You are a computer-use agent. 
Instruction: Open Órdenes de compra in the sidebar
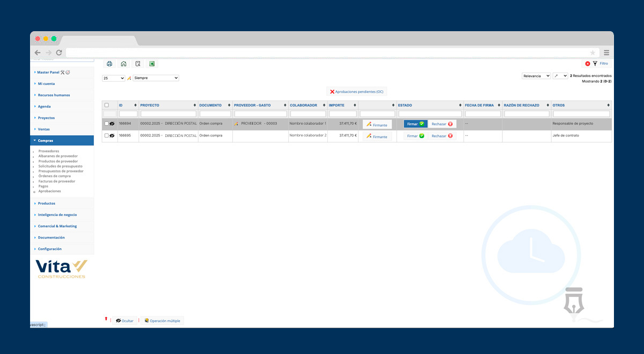tap(55, 176)
